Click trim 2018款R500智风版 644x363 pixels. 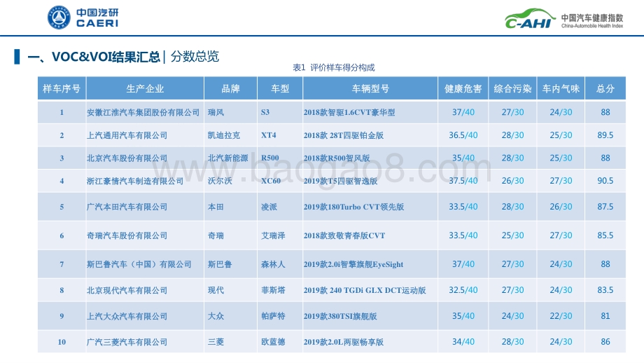point(337,158)
